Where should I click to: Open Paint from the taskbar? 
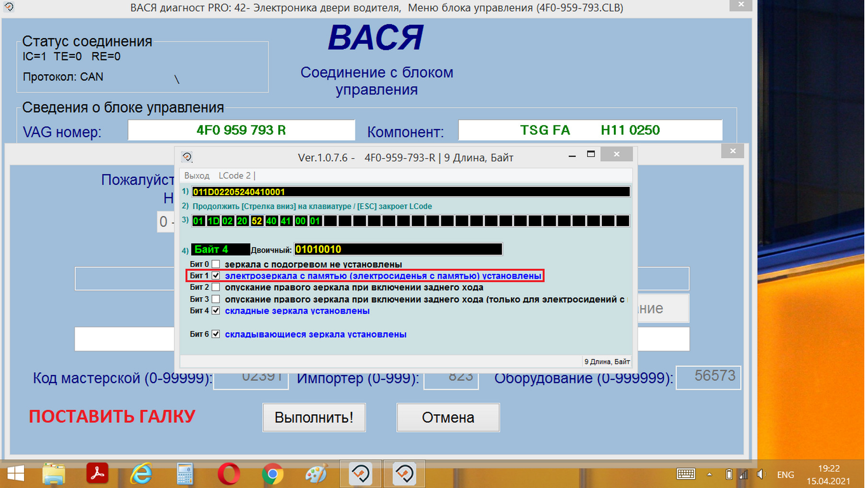pyautogui.click(x=316, y=474)
